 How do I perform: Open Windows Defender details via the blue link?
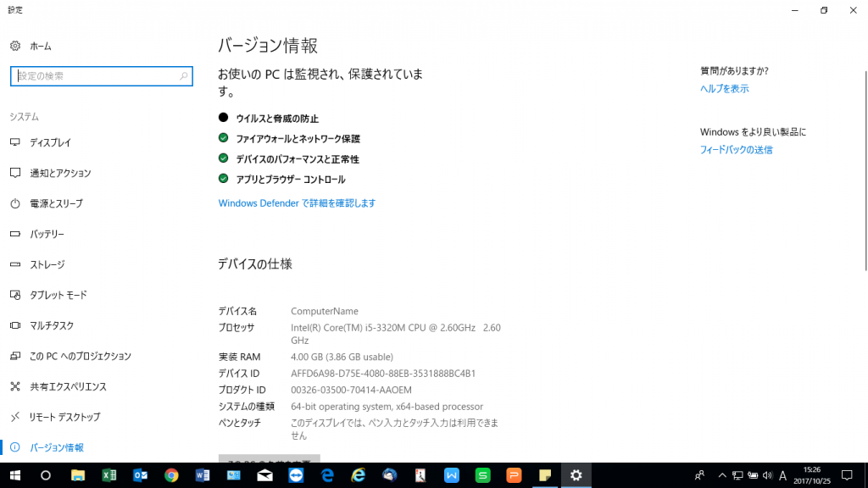297,203
